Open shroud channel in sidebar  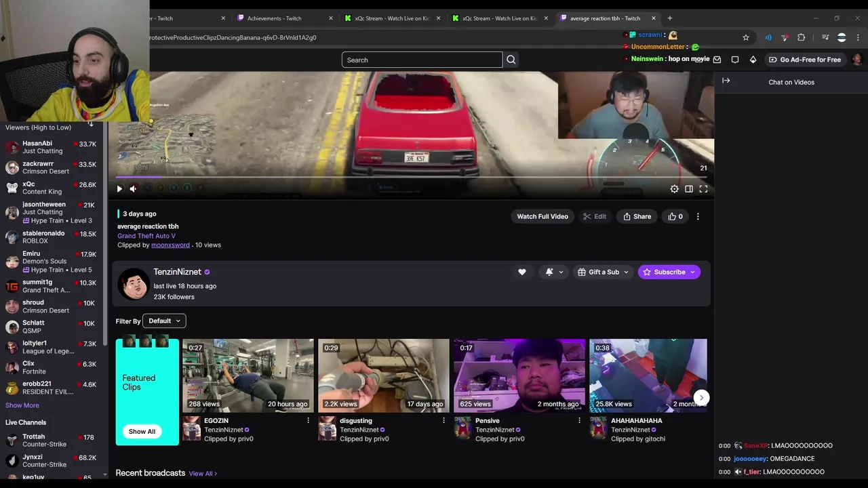click(53, 306)
